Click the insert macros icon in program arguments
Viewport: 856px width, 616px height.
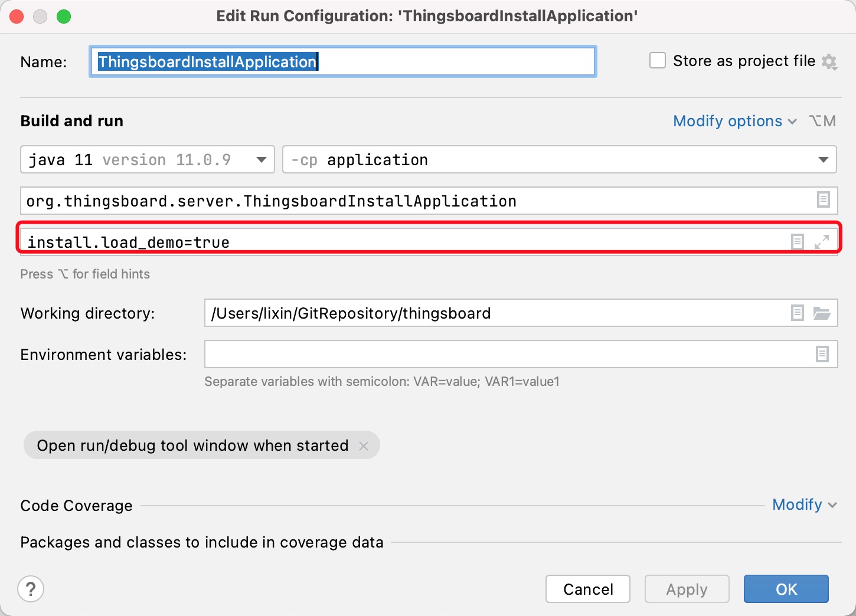coord(797,241)
